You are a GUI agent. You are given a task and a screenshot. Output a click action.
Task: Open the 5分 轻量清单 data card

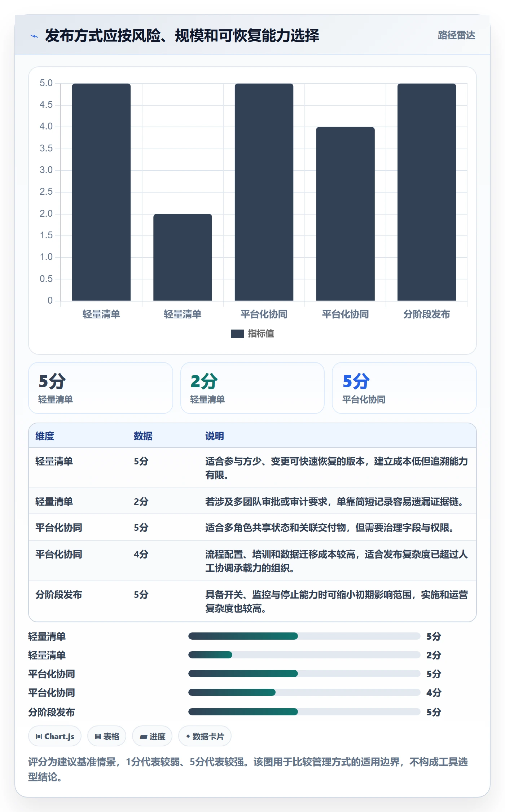tap(101, 388)
